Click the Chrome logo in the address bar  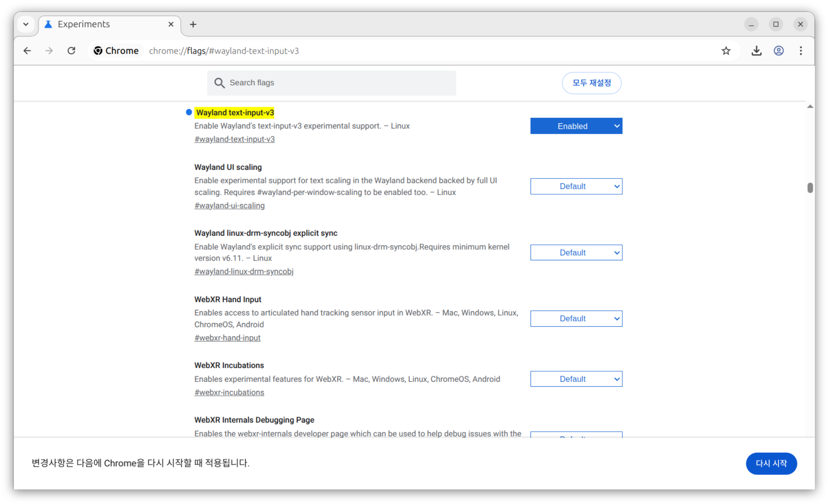pos(98,51)
